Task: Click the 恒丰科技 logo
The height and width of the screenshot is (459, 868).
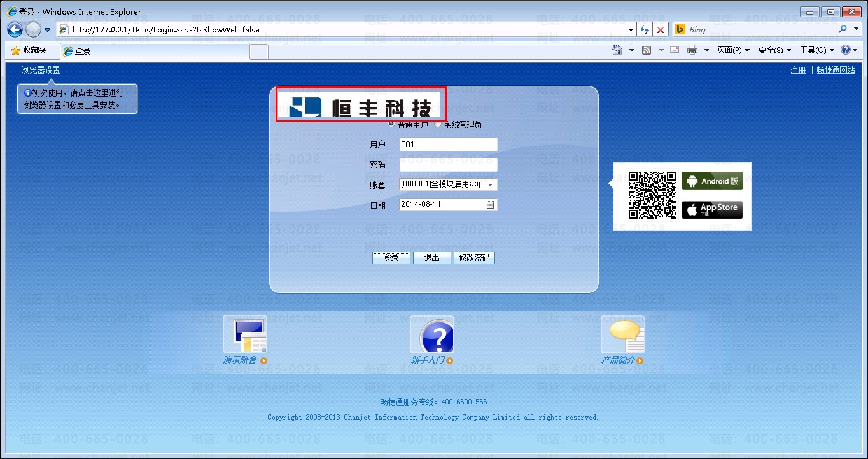Action: tap(361, 105)
